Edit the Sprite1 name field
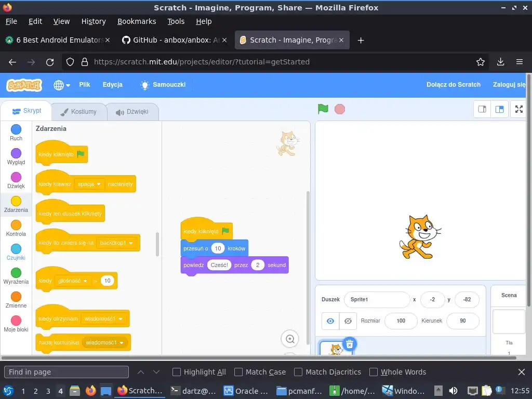532x399 pixels. [377, 300]
